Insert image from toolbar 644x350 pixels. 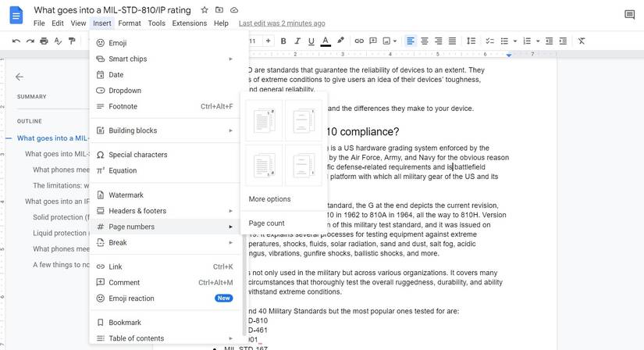point(386,41)
